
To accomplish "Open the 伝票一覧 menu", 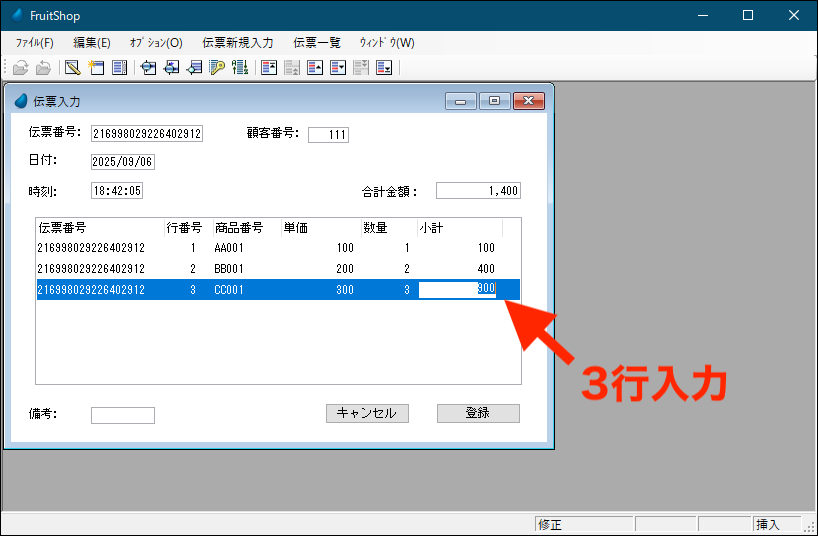I will click(x=317, y=43).
